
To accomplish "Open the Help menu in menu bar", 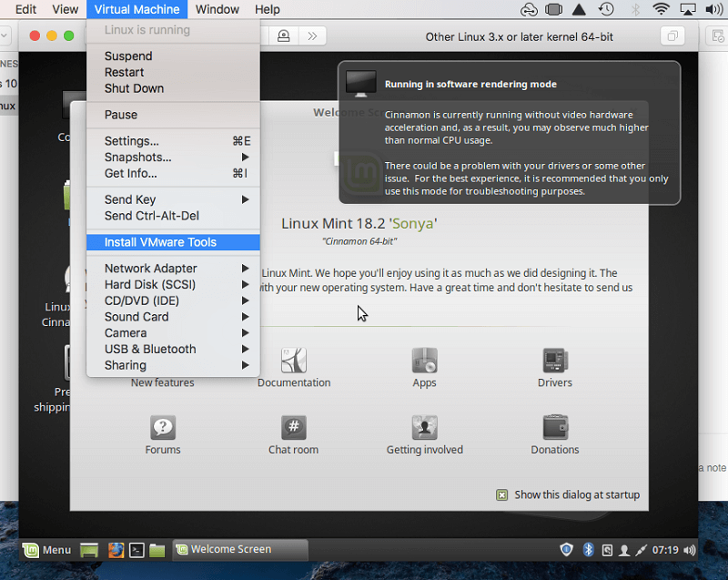I will (x=267, y=9).
